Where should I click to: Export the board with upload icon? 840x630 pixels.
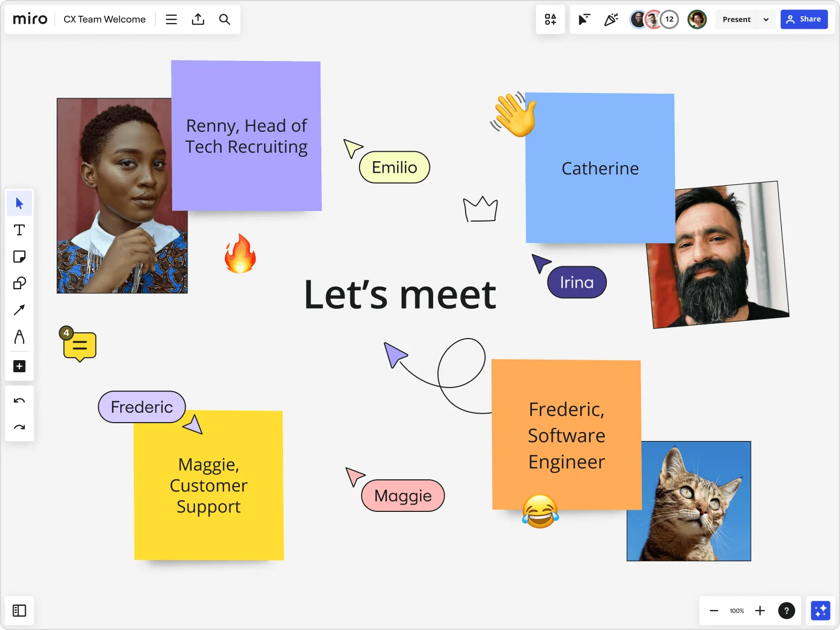pyautogui.click(x=198, y=19)
